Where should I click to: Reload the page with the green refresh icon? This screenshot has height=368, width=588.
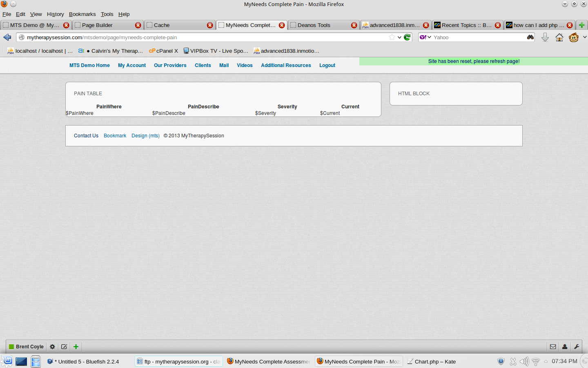(407, 37)
